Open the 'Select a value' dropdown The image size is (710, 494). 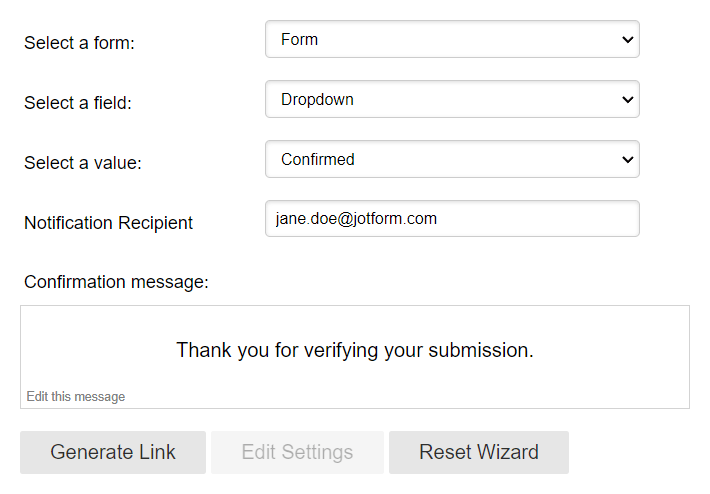pos(451,159)
